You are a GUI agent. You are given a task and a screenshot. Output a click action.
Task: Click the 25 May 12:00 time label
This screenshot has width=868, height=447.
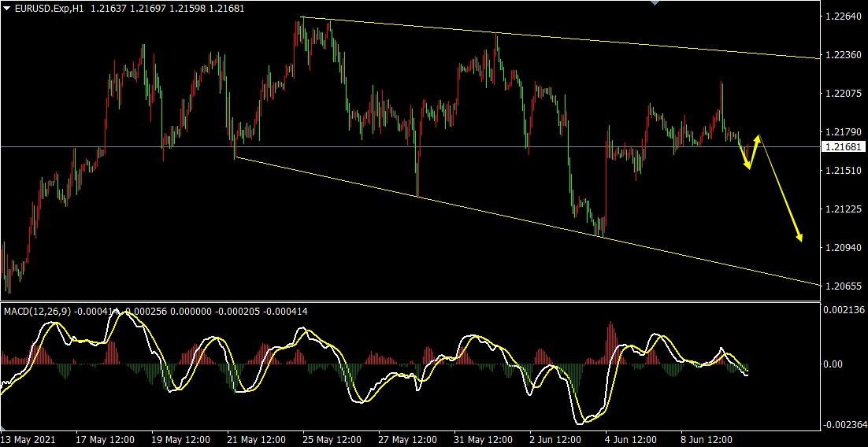click(x=332, y=440)
